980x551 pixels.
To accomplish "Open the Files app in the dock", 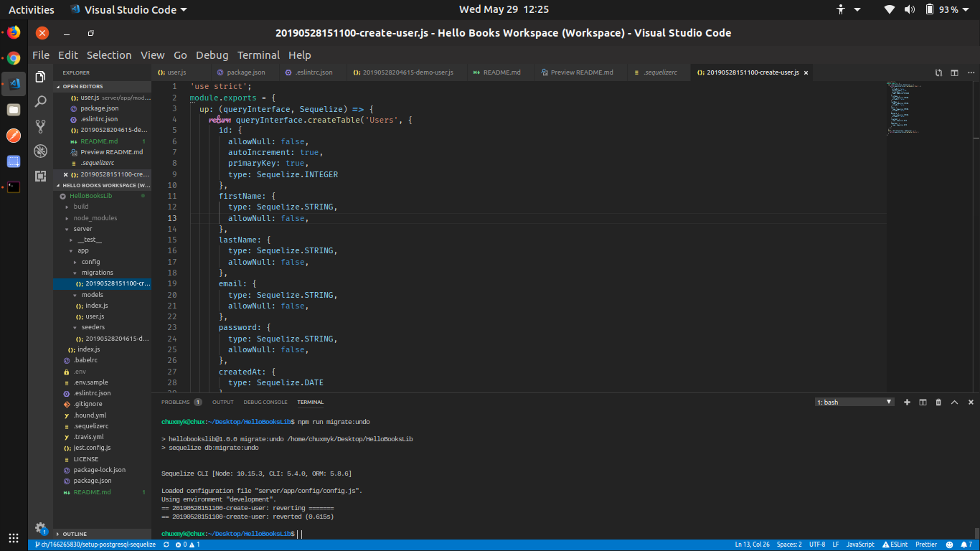I will (14, 110).
